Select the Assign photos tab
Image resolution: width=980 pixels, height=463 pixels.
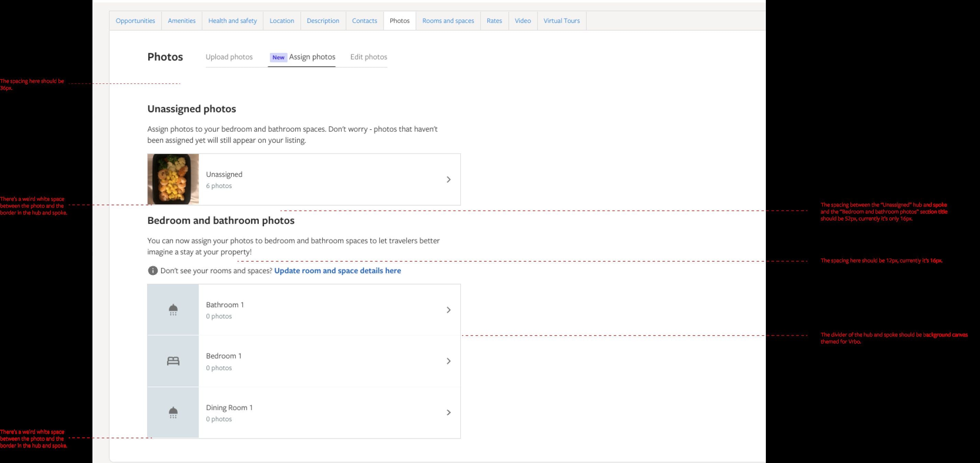(x=312, y=57)
